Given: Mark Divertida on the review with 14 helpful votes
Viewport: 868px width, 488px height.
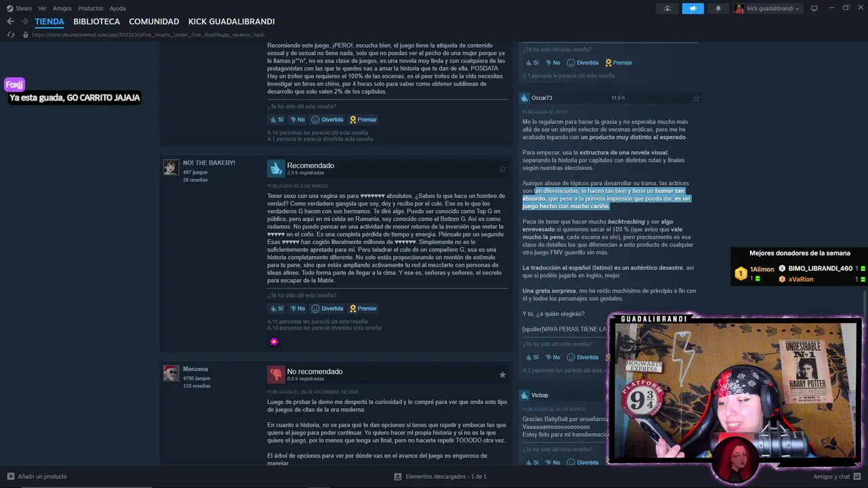Looking at the screenshot, I should (x=328, y=119).
